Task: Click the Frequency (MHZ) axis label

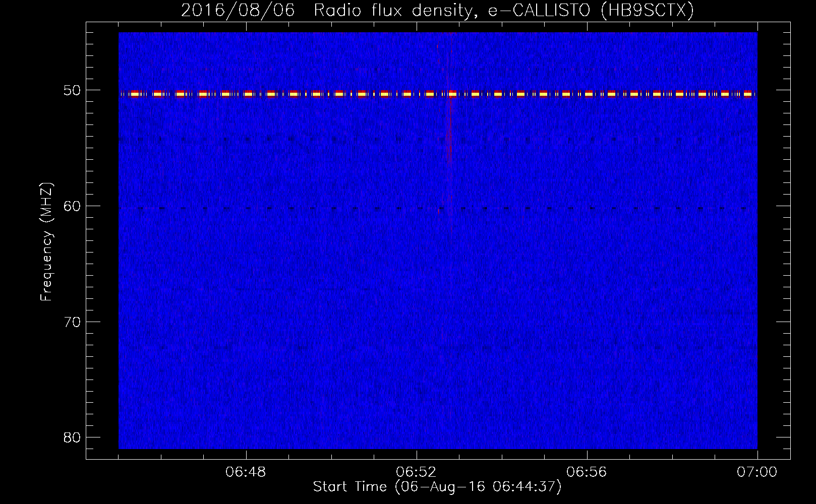Action: pyautogui.click(x=46, y=242)
